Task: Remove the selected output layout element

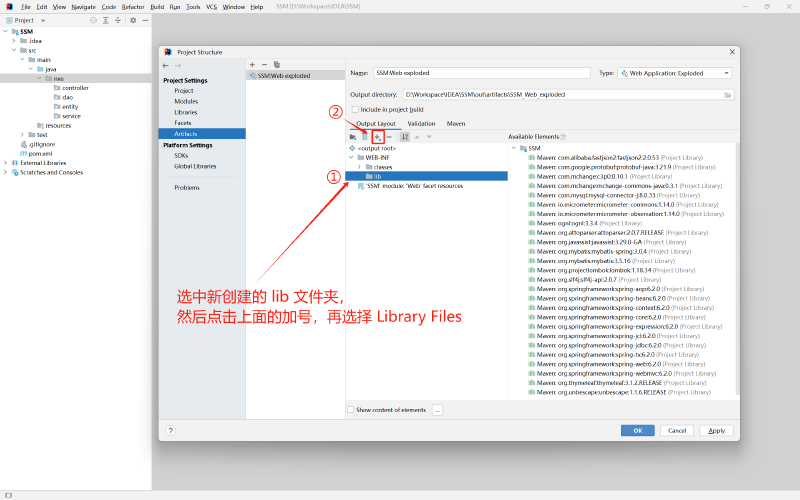Action: point(389,137)
